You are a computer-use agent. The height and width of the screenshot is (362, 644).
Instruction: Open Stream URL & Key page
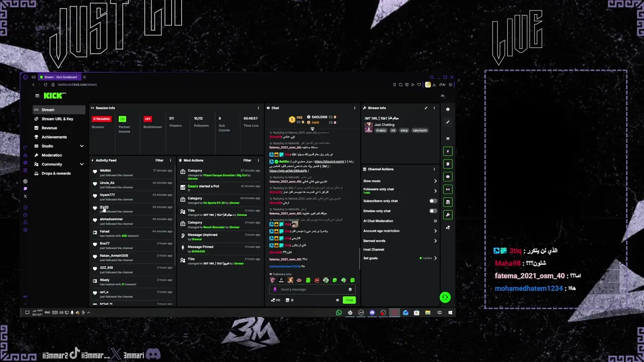tap(58, 119)
